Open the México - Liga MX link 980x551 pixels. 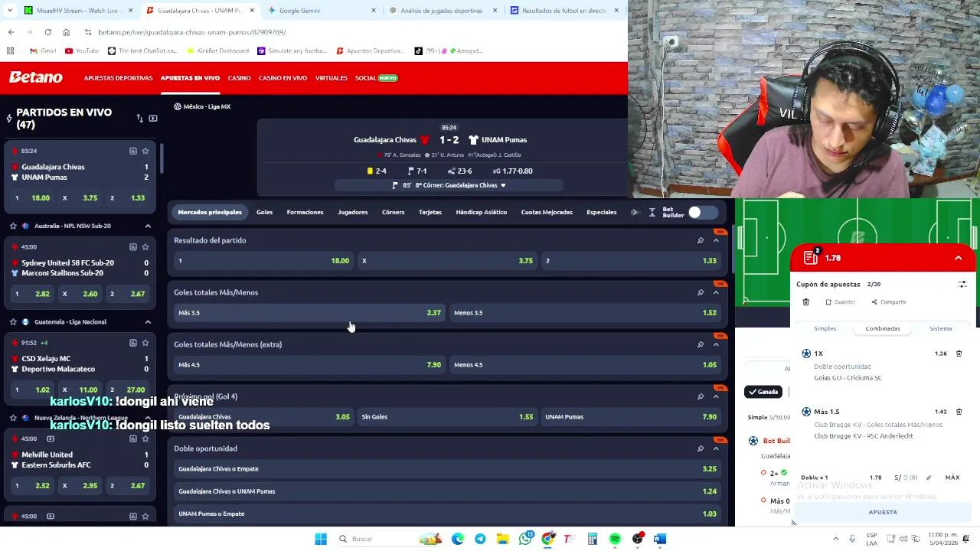point(207,106)
